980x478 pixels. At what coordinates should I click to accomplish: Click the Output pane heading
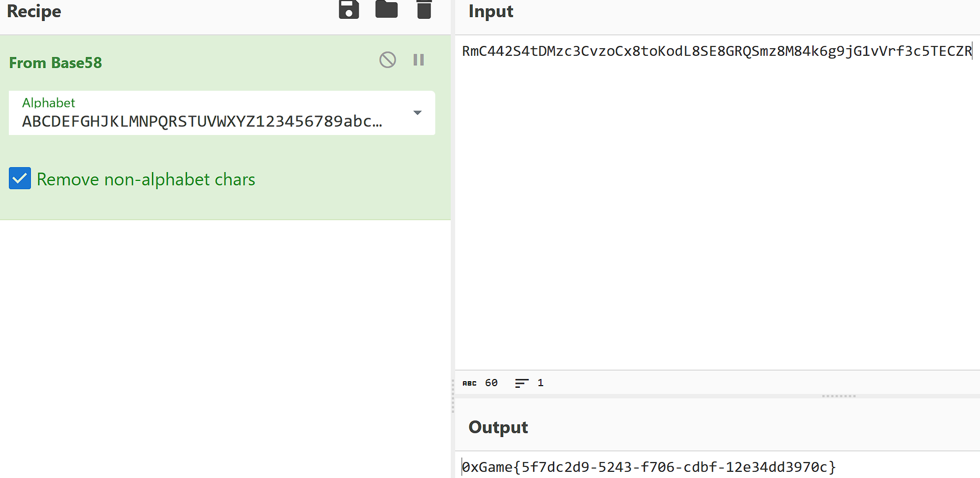point(498,427)
